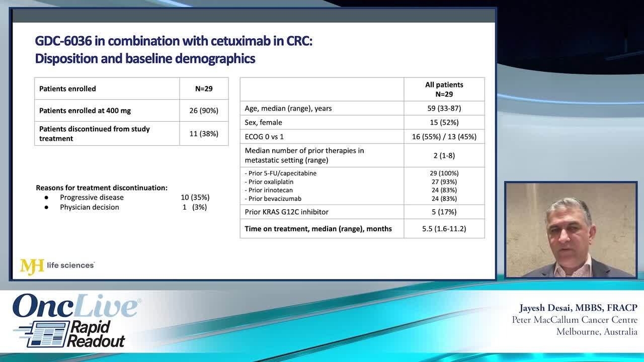Click the '15 (52%)' value
The image size is (644, 362).
pyautogui.click(x=444, y=122)
